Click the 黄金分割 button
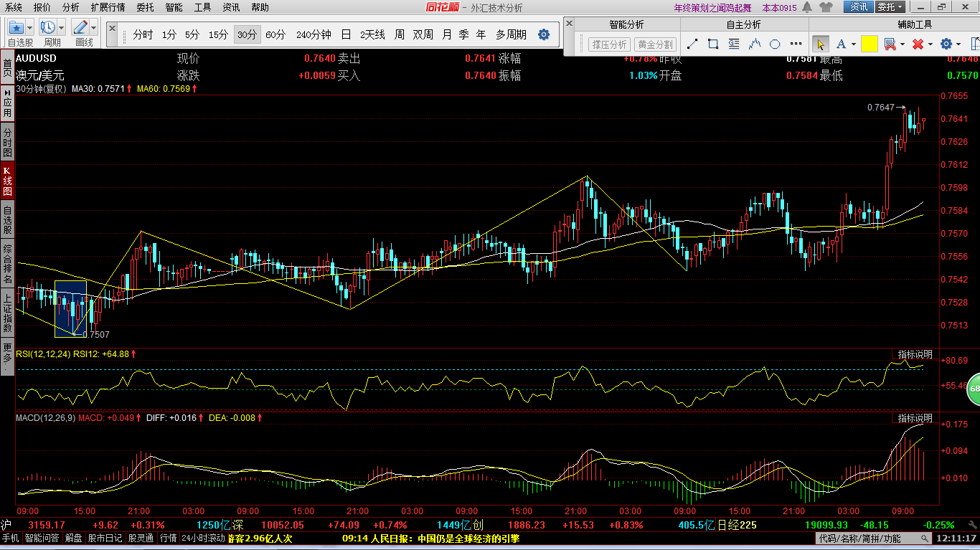Viewport: 980px width, 550px height. tap(655, 44)
